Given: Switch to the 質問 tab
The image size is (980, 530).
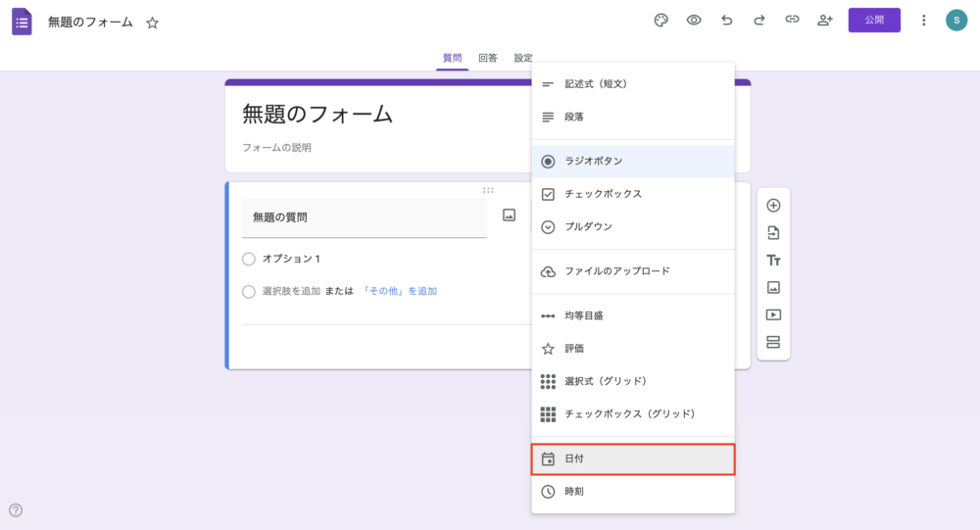Looking at the screenshot, I should (452, 58).
